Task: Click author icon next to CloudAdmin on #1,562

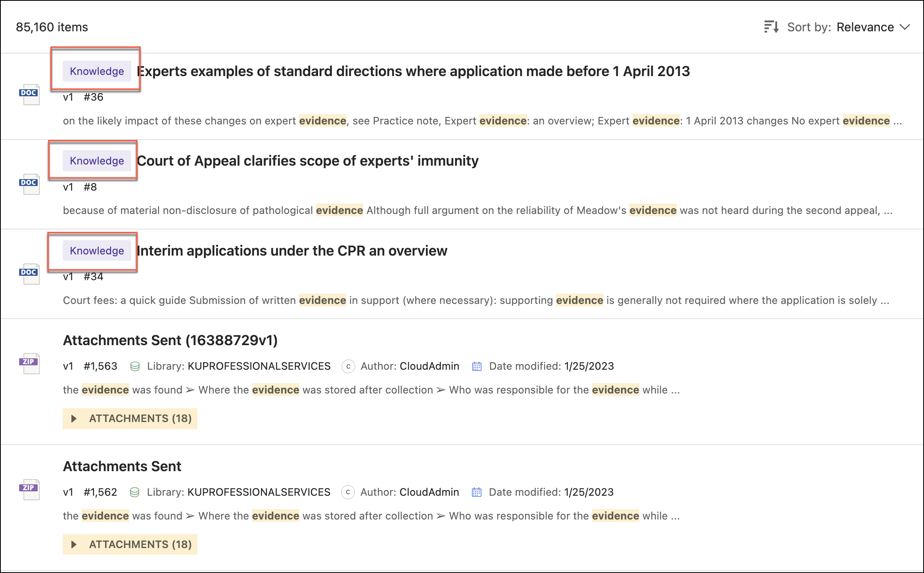Action: pos(348,492)
